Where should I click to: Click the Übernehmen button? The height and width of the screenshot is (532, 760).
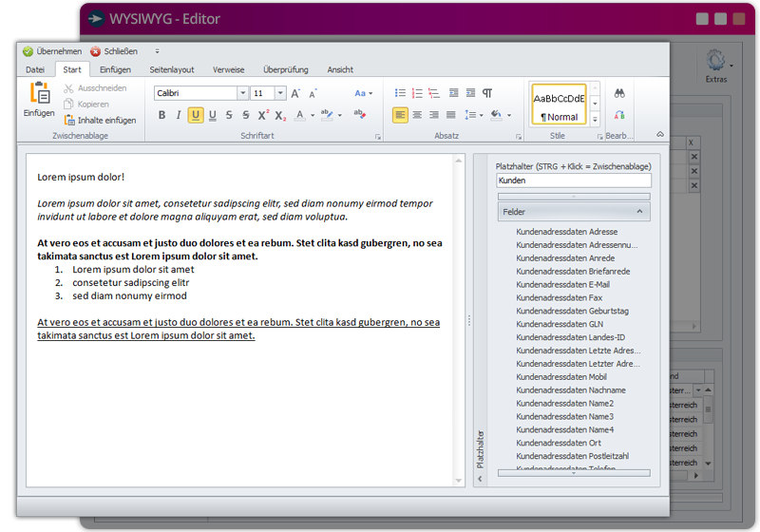point(52,51)
